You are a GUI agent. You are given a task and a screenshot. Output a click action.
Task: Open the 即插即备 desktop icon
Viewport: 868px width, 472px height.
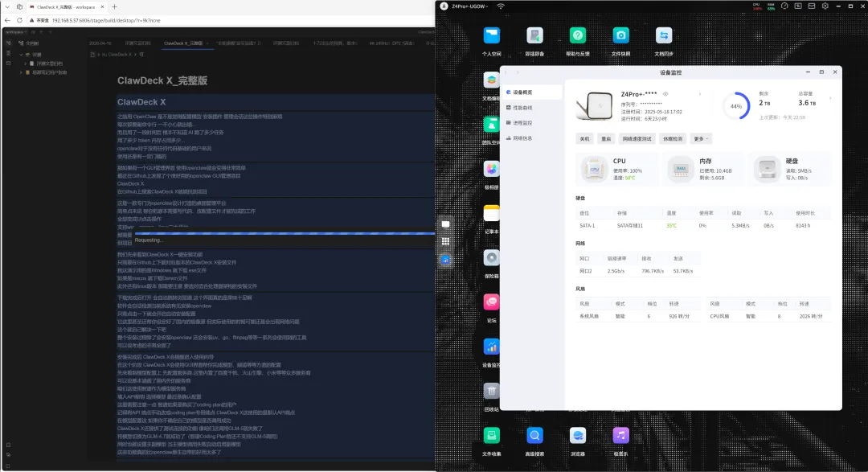[x=534, y=36]
